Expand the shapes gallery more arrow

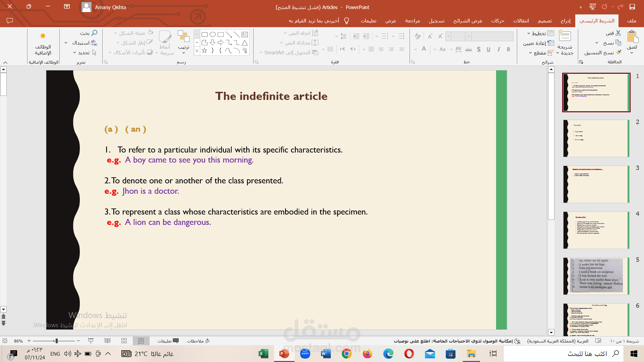197,51
